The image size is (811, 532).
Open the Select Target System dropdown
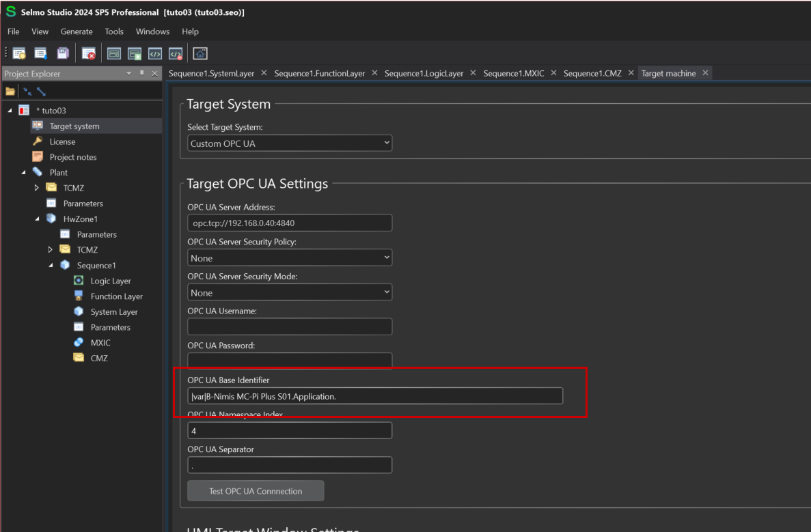pyautogui.click(x=290, y=143)
